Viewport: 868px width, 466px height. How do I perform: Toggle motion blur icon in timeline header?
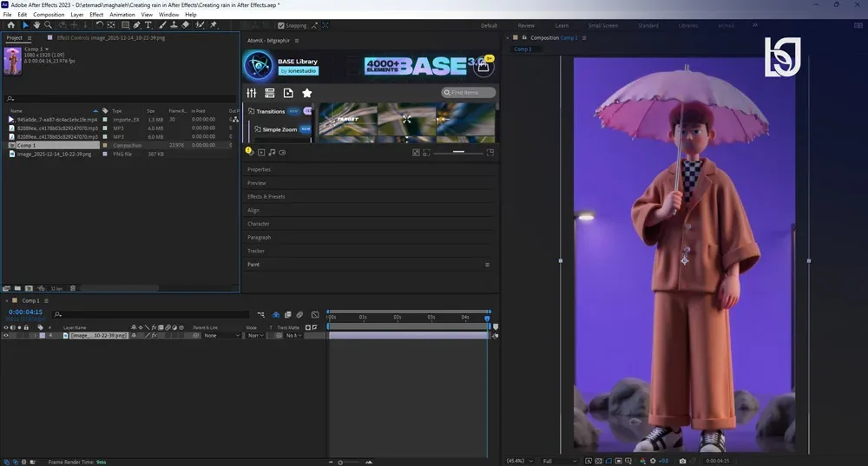click(299, 315)
